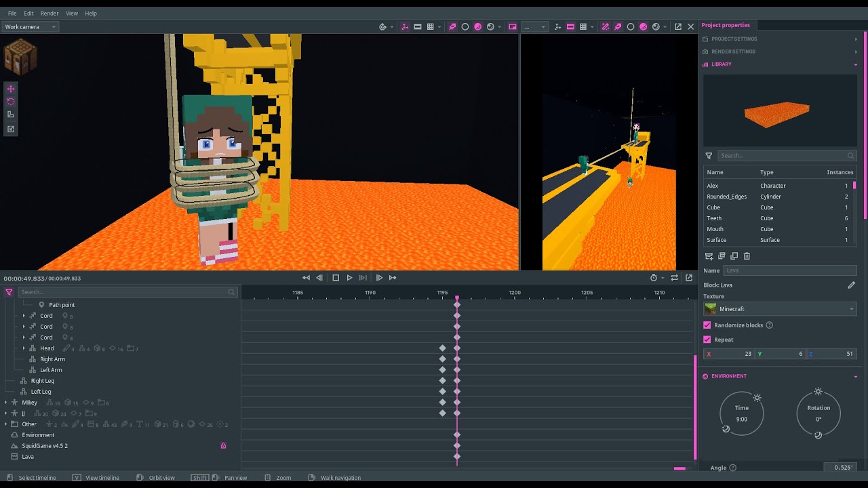Screen dimensions: 868x488
Task: Toggle the secondary view pink window icon
Action: click(x=513, y=27)
